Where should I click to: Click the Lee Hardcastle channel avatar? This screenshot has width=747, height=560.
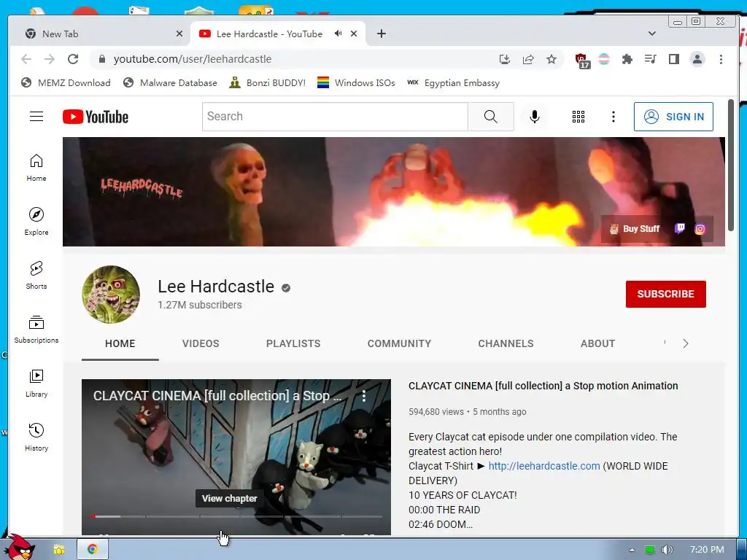[x=111, y=295]
